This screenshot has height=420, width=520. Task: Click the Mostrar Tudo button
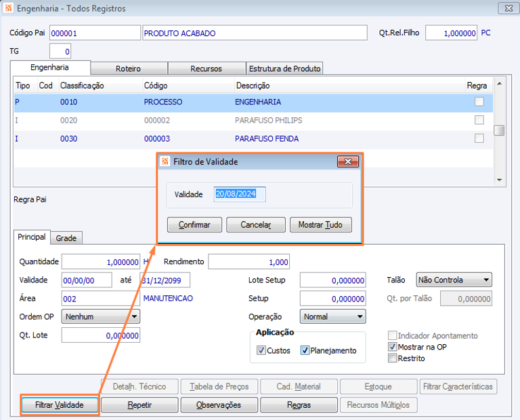320,225
